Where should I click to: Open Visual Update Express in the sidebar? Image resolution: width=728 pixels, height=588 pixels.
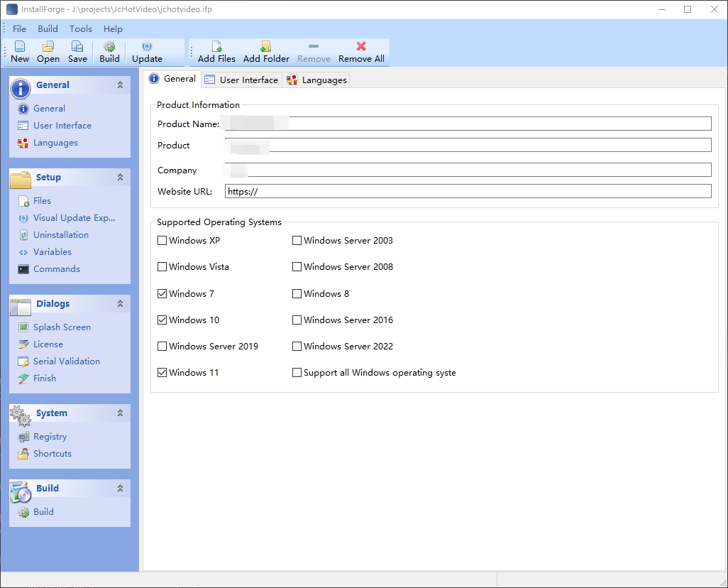pos(67,217)
